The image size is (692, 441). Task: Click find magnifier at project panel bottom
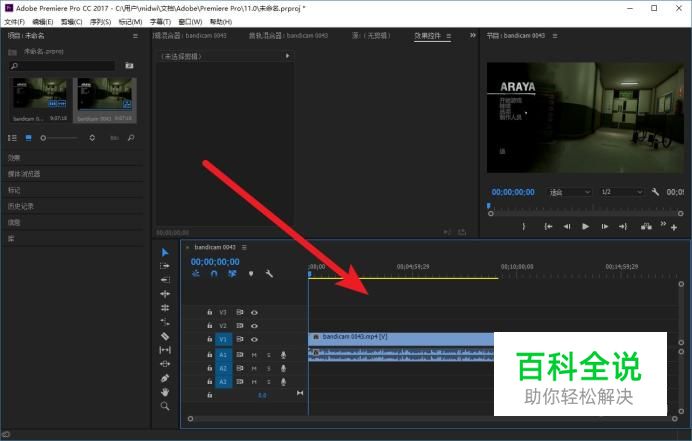point(131,138)
